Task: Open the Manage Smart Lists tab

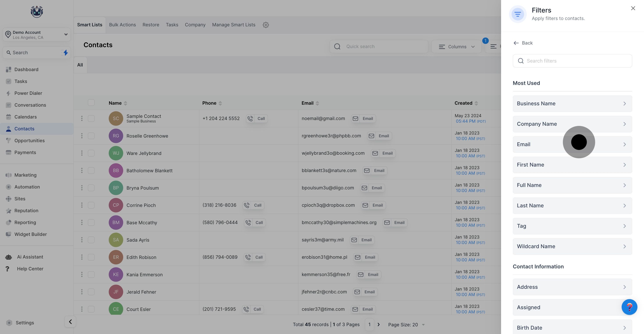Action: pos(233,25)
